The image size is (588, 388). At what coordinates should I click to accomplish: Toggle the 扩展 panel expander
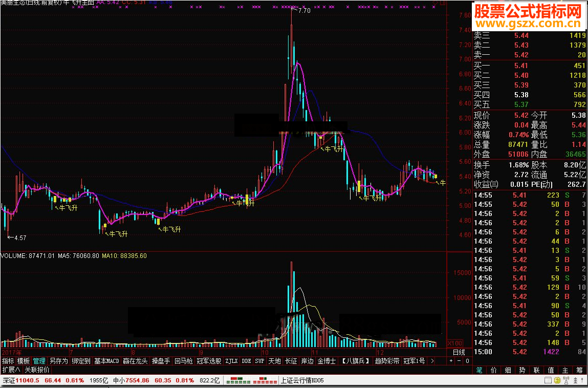click(x=12, y=370)
